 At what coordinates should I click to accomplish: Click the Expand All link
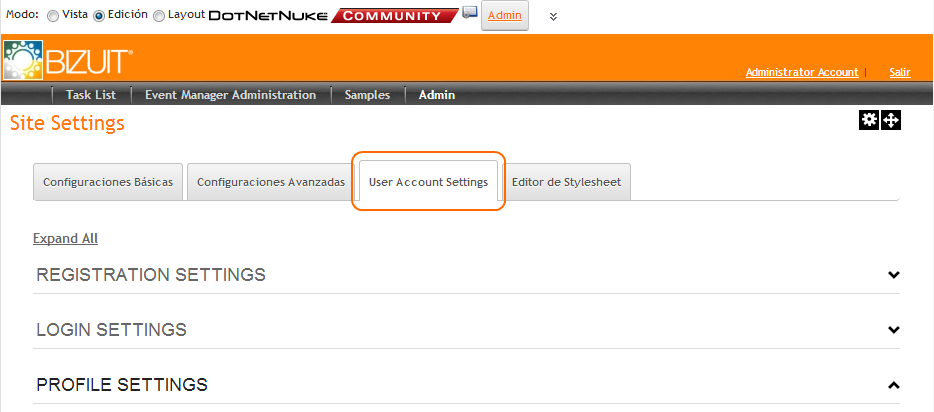65,238
